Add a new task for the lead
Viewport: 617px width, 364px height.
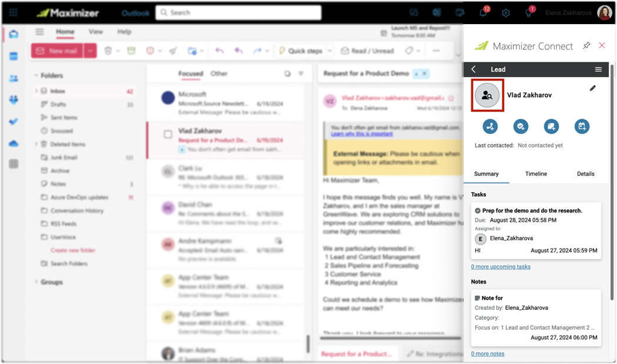521,127
